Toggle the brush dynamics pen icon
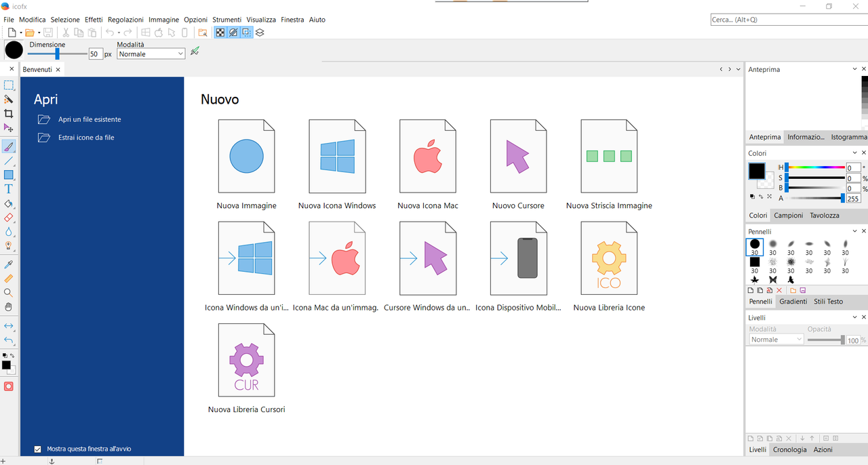Screen dimensions: 868x465 [x=195, y=52]
